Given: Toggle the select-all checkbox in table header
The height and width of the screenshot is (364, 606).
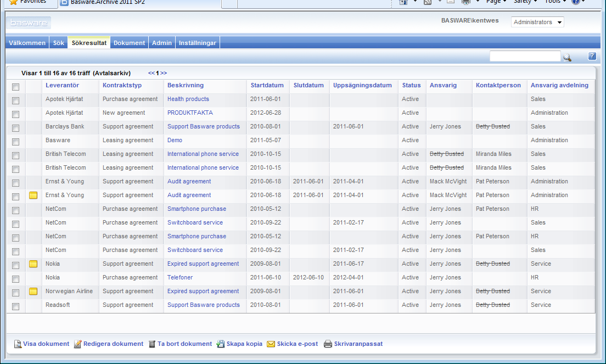Looking at the screenshot, I should [15, 87].
